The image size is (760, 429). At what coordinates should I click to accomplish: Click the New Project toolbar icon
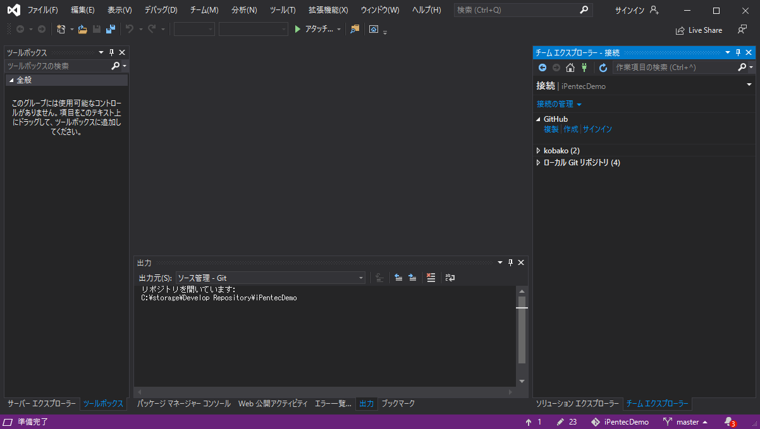coord(61,30)
